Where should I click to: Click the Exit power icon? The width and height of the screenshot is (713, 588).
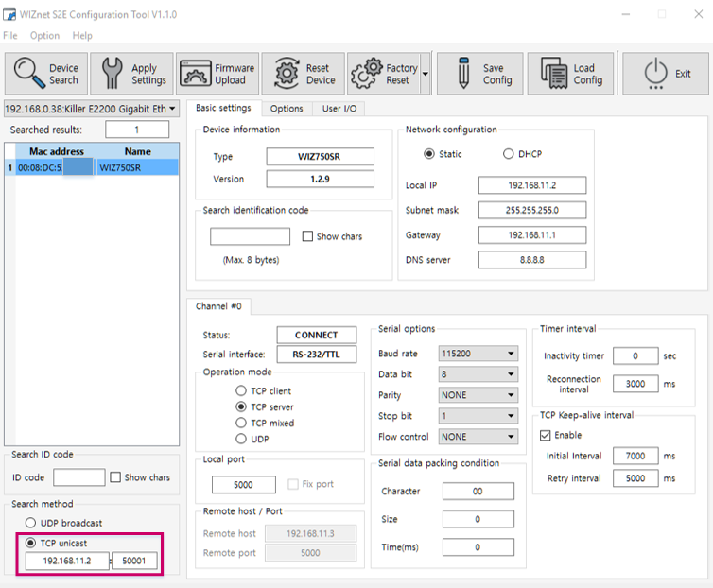655,73
